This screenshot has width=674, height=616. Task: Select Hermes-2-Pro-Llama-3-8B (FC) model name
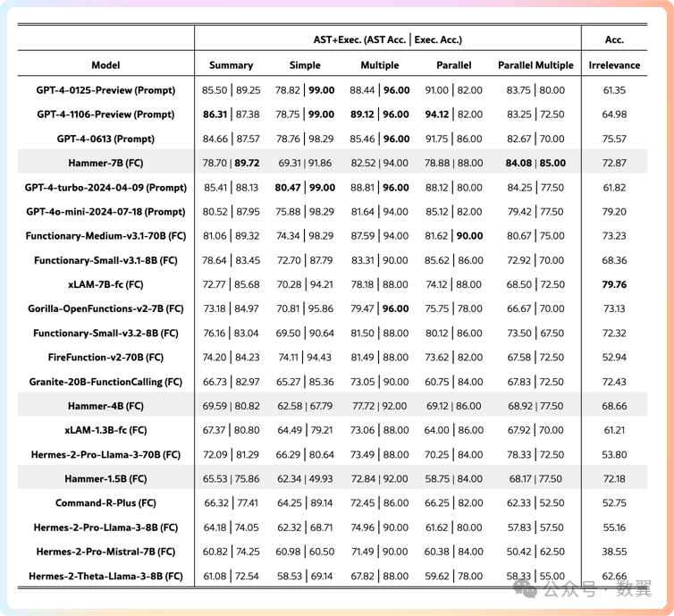click(105, 527)
